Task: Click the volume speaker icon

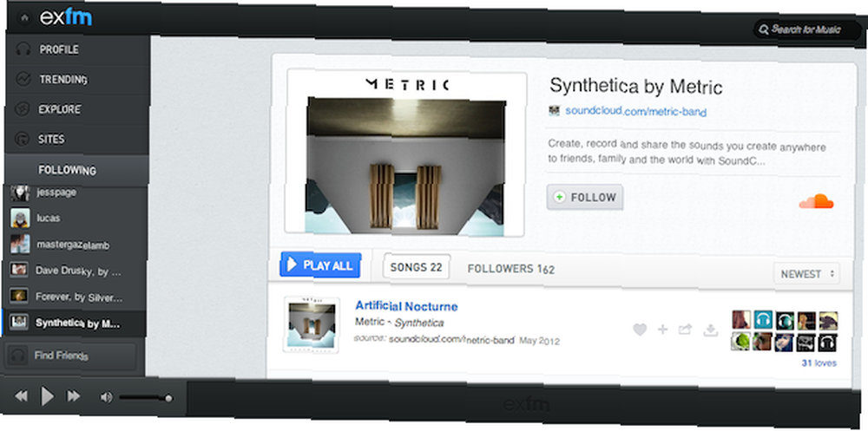Action: coord(106,396)
